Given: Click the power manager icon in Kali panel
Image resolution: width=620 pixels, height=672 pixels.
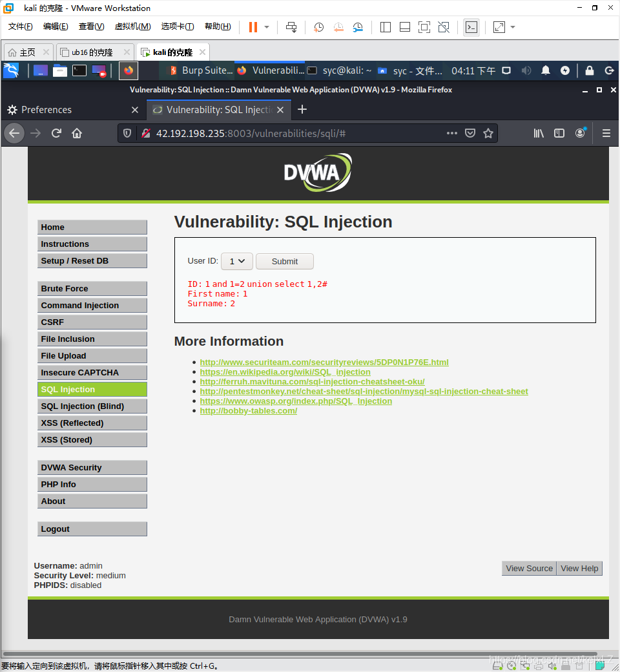Looking at the screenshot, I should click(565, 70).
